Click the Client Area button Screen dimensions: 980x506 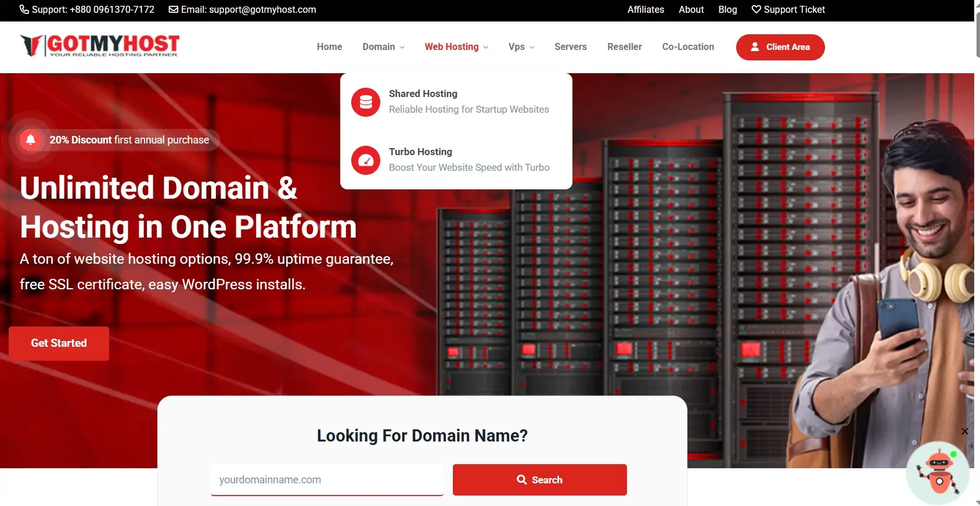780,47
